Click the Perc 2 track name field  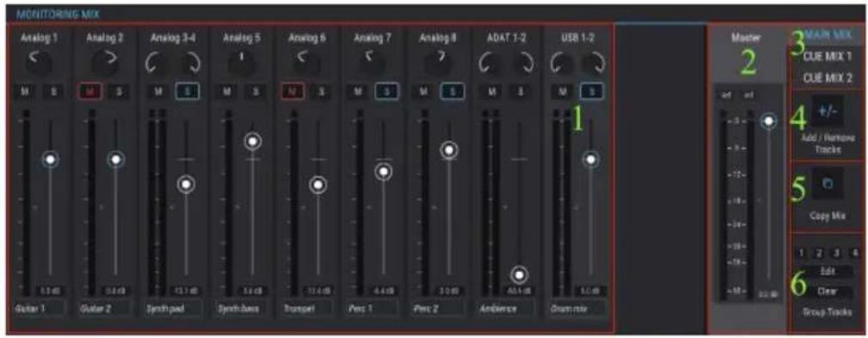[437, 309]
